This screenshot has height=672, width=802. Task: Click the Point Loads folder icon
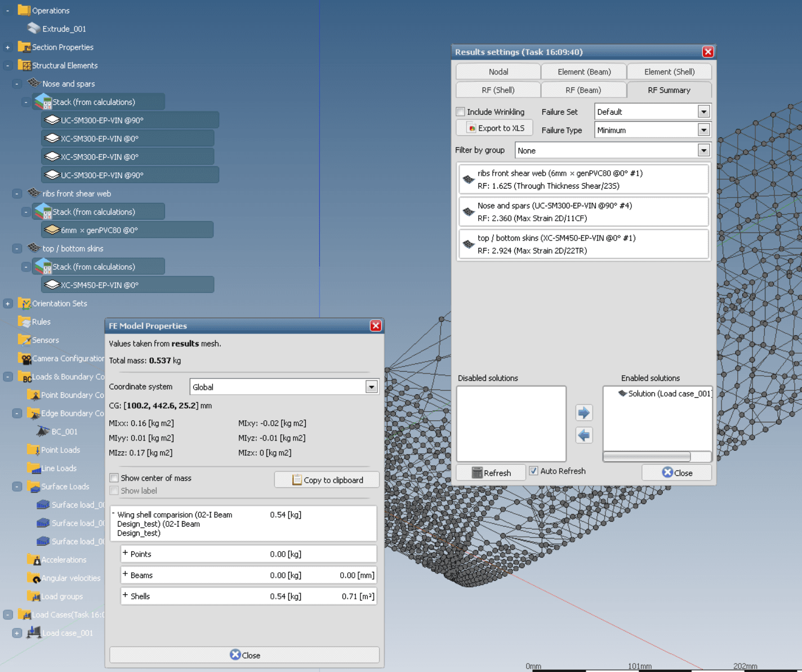tap(33, 450)
